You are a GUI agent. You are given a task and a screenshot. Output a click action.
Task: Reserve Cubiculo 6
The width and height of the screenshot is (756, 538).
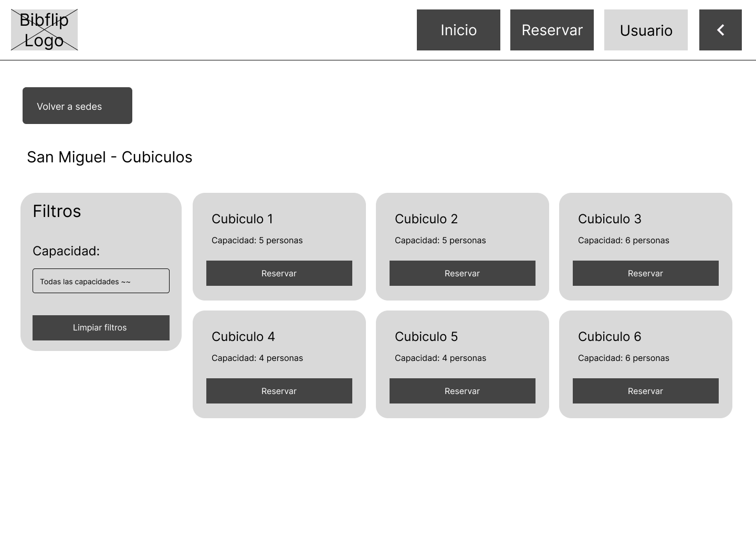point(646,391)
